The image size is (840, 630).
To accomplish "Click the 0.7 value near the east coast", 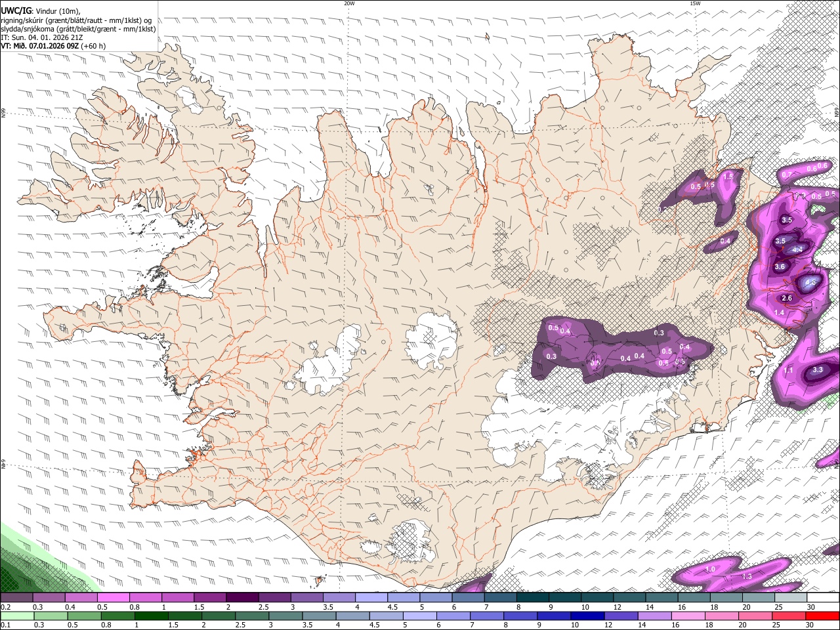I will 787,175.
